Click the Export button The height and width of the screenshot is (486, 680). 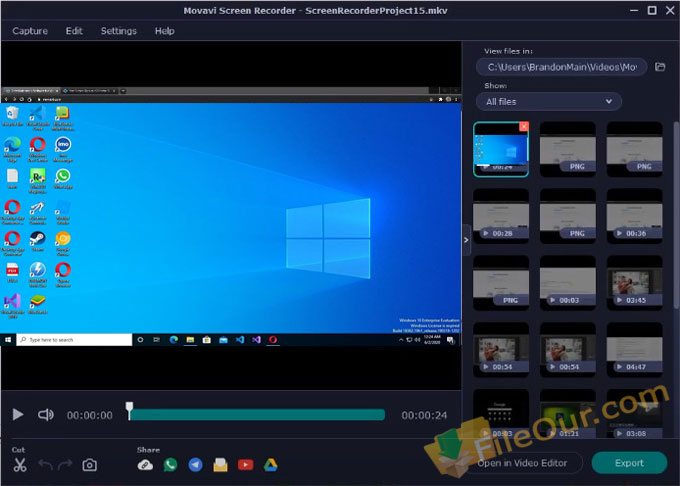pos(629,463)
